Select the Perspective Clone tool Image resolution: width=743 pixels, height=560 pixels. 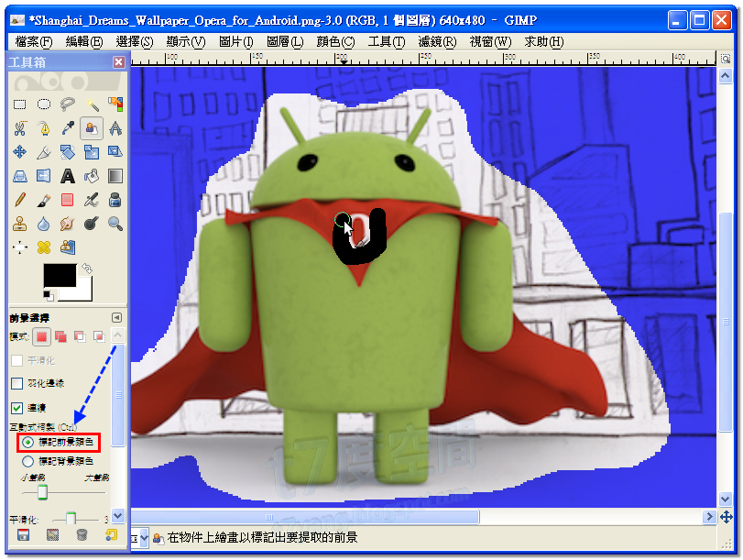tap(67, 247)
